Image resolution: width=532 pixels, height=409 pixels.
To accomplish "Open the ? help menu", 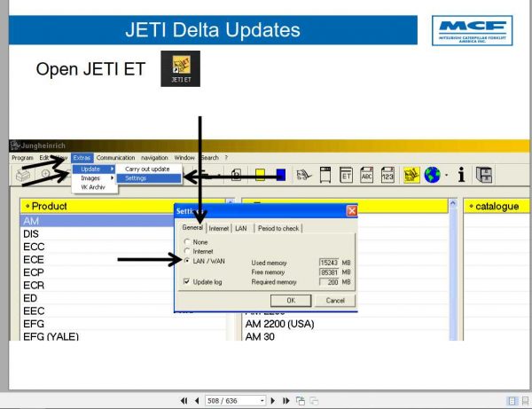I will point(226,158).
